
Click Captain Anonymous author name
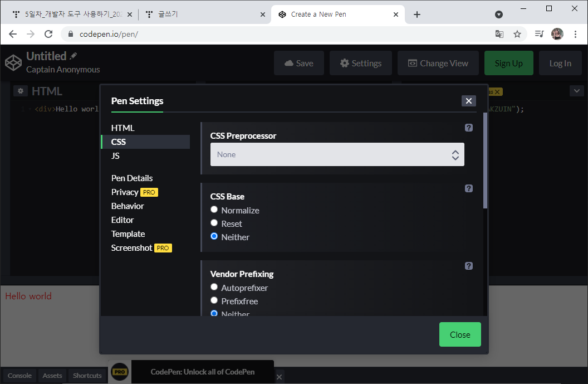click(63, 70)
